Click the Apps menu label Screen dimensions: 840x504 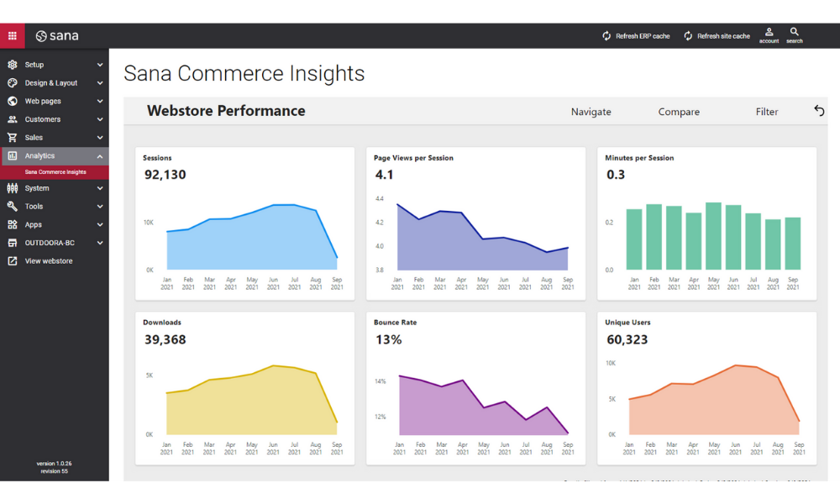click(x=34, y=224)
